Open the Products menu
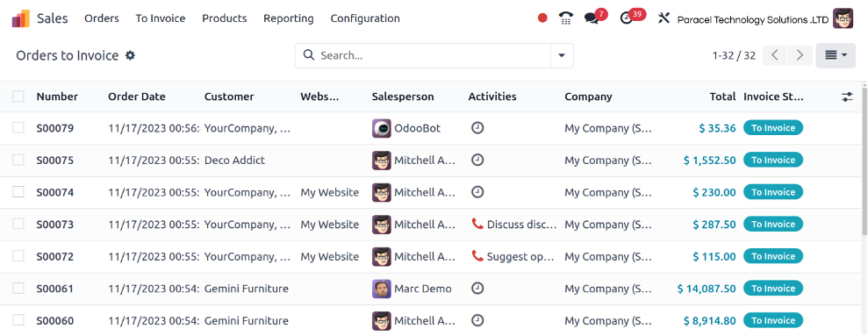The image size is (868, 336). pos(224,18)
